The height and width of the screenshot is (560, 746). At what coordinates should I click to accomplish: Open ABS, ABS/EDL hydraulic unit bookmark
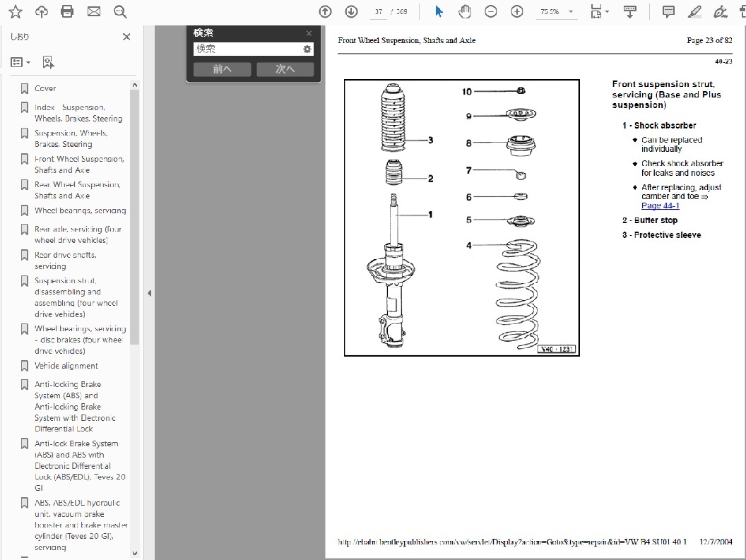(x=81, y=525)
